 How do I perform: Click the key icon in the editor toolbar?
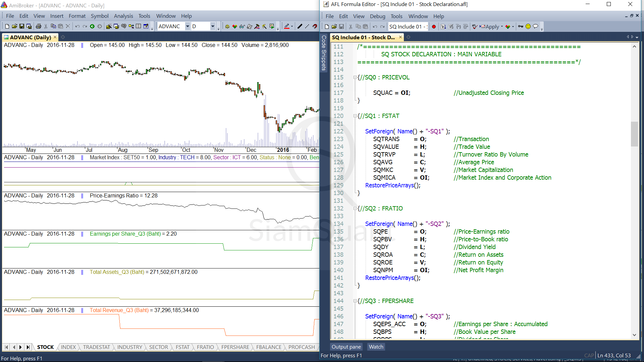[521, 27]
